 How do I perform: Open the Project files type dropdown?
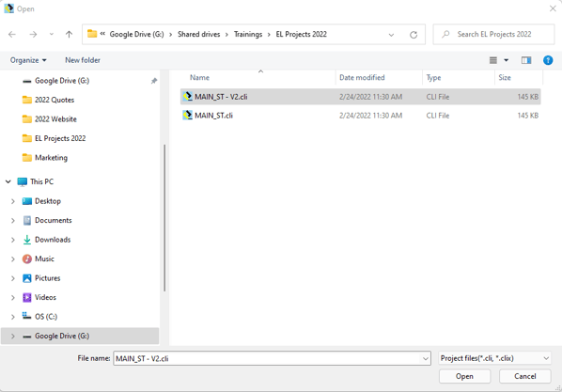[x=494, y=358]
